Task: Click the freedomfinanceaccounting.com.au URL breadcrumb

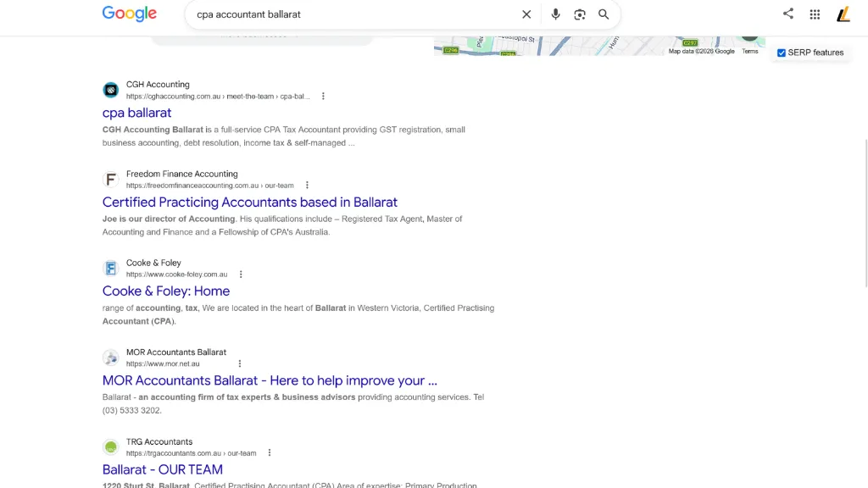Action: 210,186
